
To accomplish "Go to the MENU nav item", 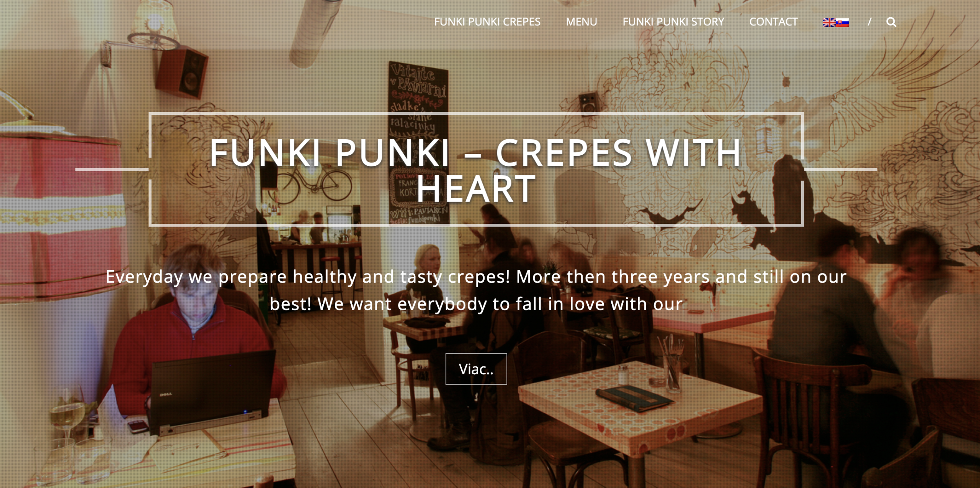I will pos(581,22).
